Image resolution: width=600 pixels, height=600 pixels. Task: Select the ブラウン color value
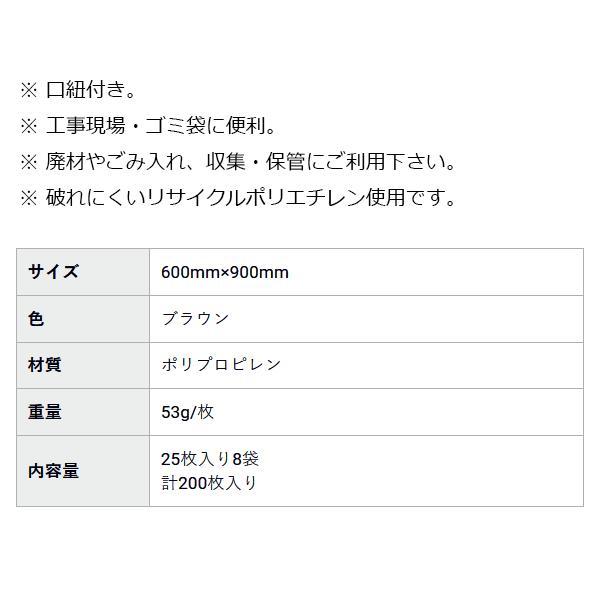[x=196, y=319]
